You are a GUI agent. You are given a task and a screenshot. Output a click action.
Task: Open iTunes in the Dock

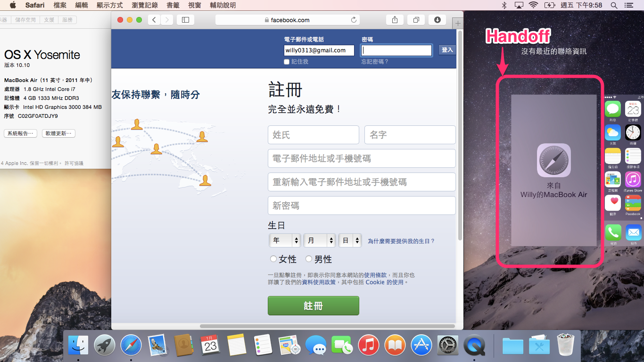(369, 345)
